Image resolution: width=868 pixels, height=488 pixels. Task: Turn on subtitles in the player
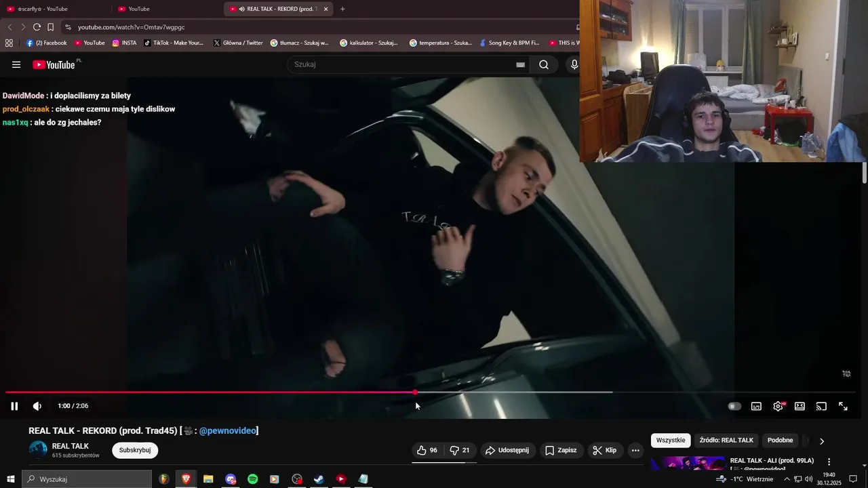click(756, 406)
